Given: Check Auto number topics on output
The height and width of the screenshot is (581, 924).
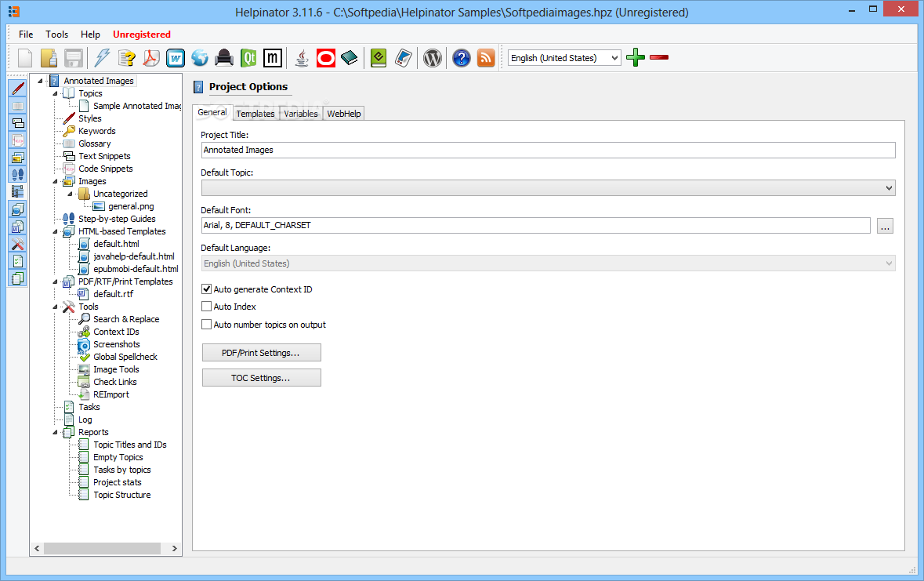Looking at the screenshot, I should point(206,325).
